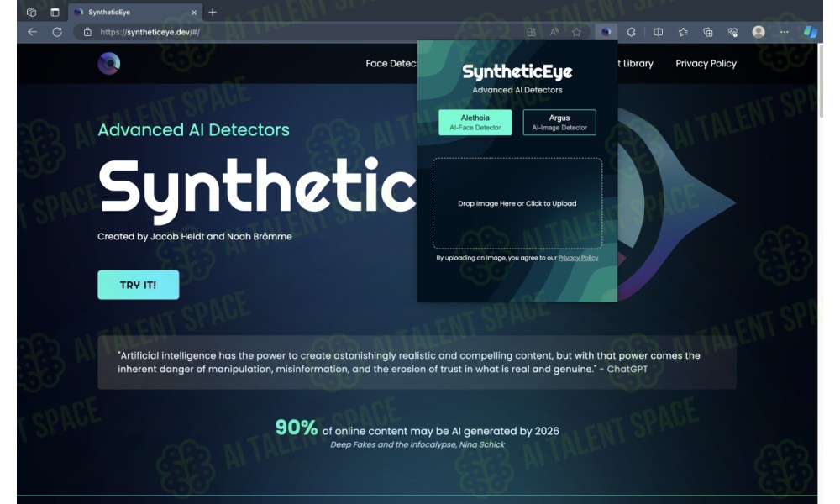
Task: Click the "Advanced AI Detectors" heading on the page
Action: coord(193,129)
